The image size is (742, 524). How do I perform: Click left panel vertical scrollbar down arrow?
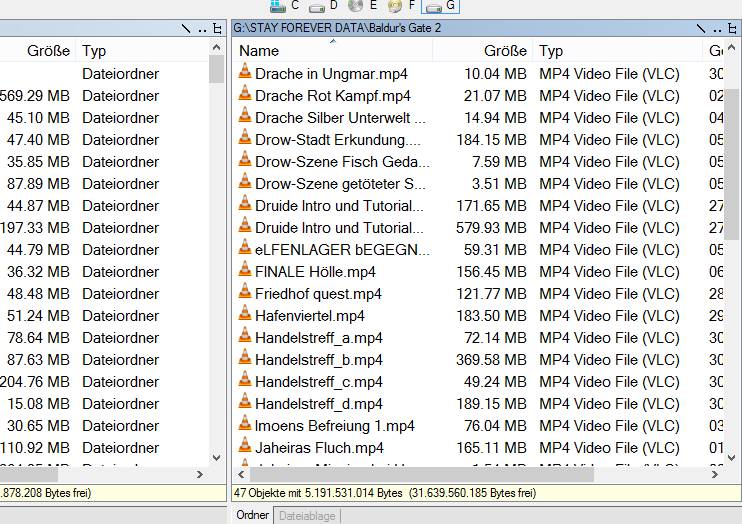[x=217, y=458]
